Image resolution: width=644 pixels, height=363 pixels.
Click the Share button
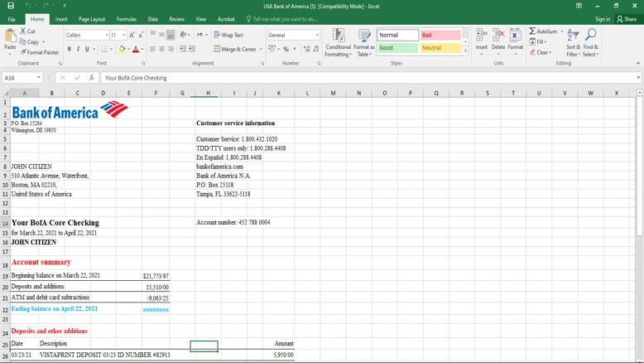point(627,19)
